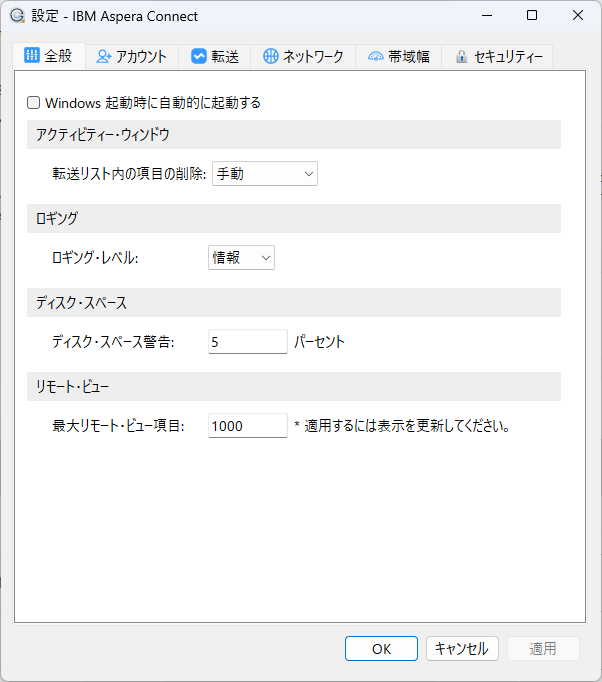The height and width of the screenshot is (682, 602).
Task: Minimize the settings window
Action: coord(487,16)
